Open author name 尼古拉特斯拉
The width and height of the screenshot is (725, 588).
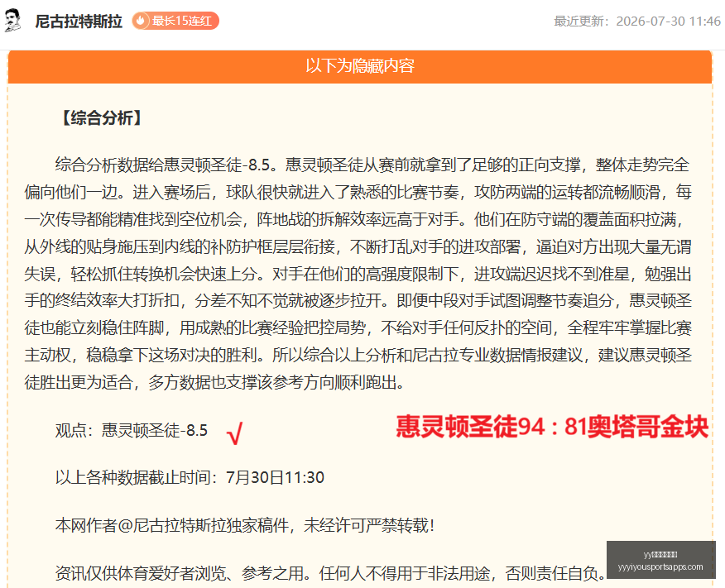(79, 22)
